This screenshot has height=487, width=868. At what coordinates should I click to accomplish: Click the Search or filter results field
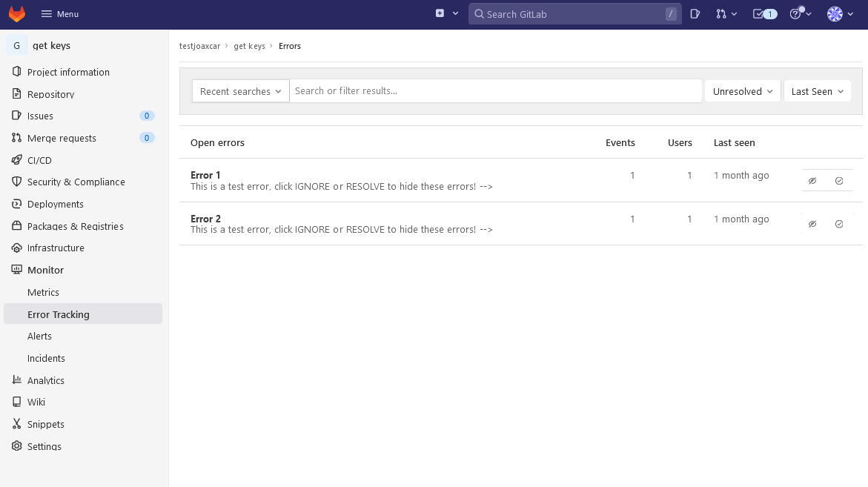pyautogui.click(x=495, y=91)
